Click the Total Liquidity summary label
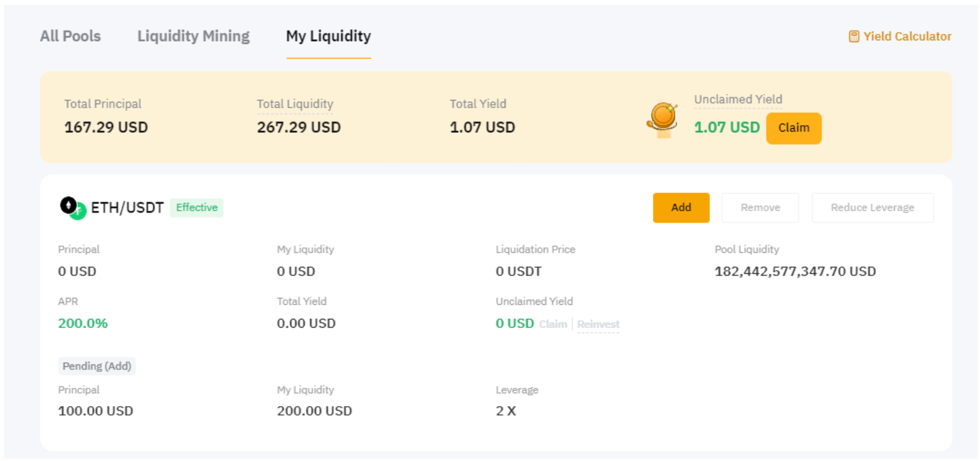 (294, 104)
